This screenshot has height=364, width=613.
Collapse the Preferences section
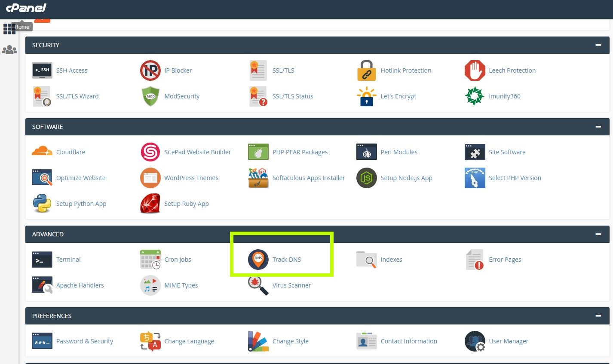pyautogui.click(x=598, y=316)
